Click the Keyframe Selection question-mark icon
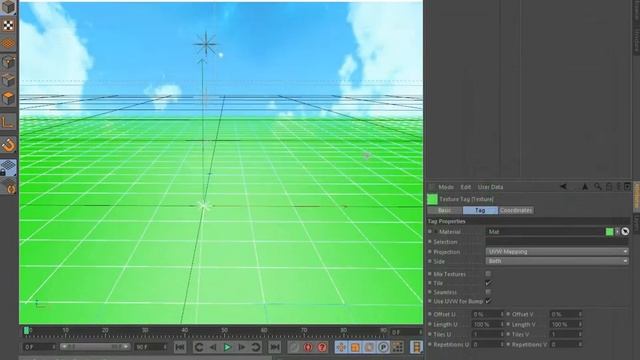The height and width of the screenshot is (360, 640). (322, 347)
